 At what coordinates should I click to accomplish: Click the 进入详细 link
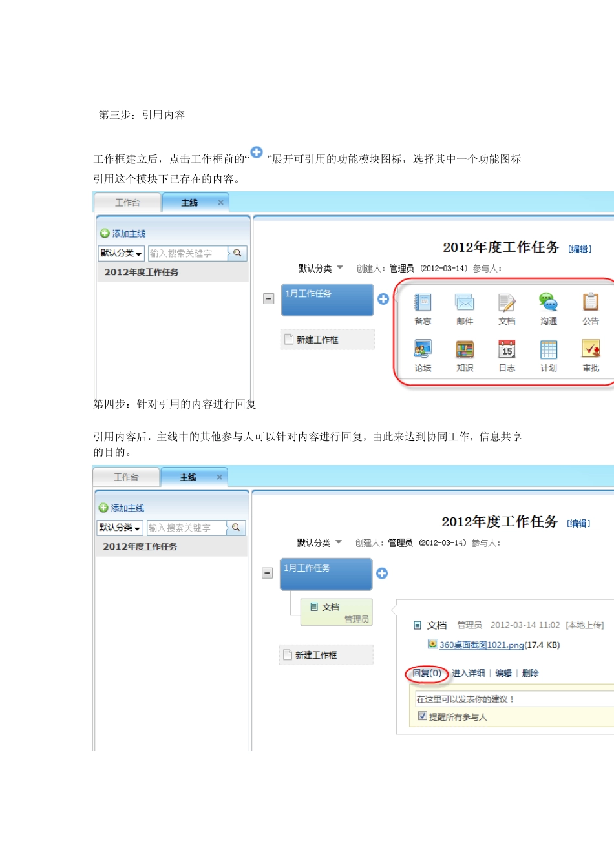point(468,673)
